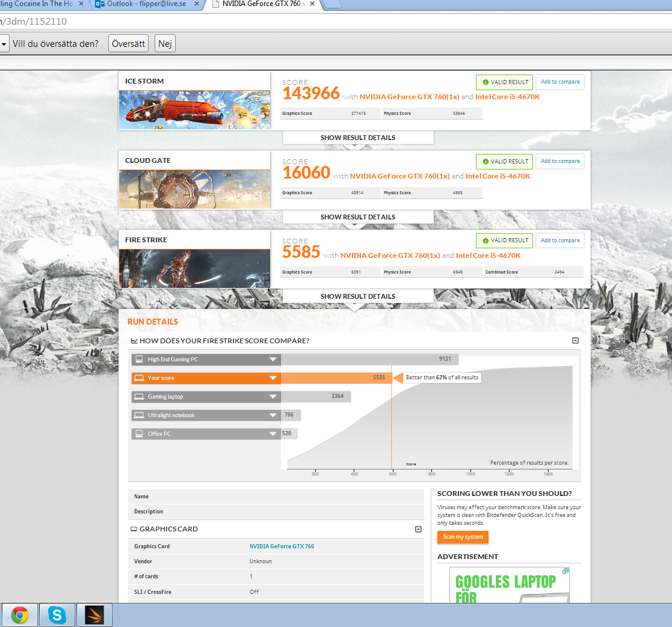Click Ice Storm VALID RESULT badge

(x=504, y=82)
